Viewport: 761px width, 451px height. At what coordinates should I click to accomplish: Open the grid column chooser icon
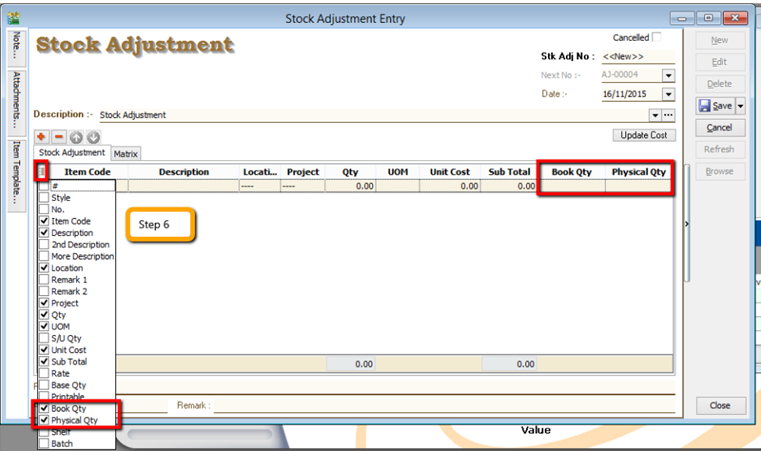pos(41,172)
